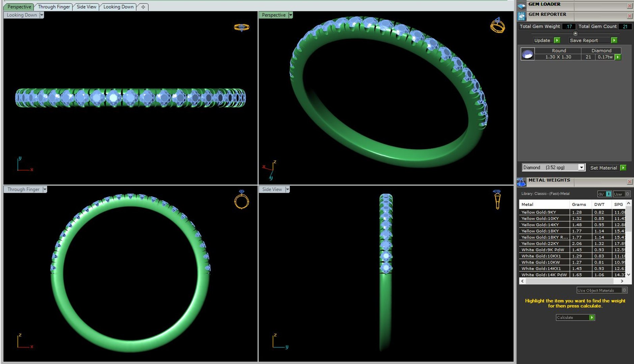Select the White Gold:14K PdW row

[572, 275]
